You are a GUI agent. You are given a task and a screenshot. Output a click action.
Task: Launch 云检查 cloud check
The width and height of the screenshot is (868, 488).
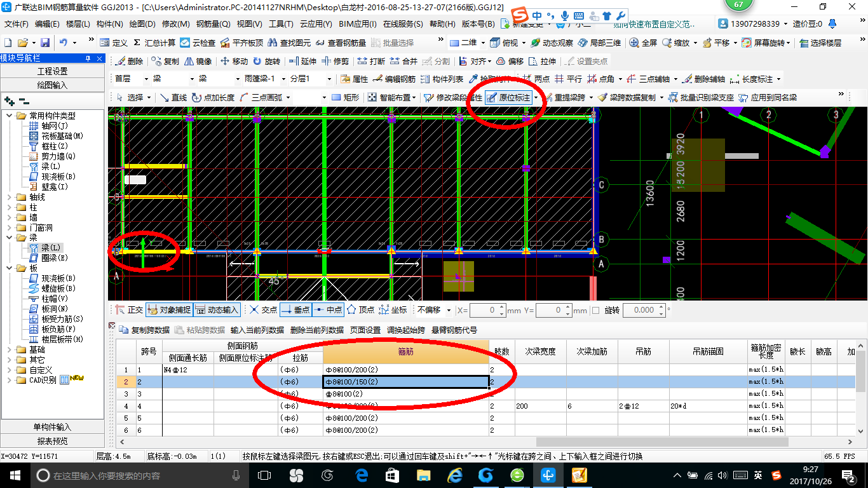pyautogui.click(x=198, y=43)
